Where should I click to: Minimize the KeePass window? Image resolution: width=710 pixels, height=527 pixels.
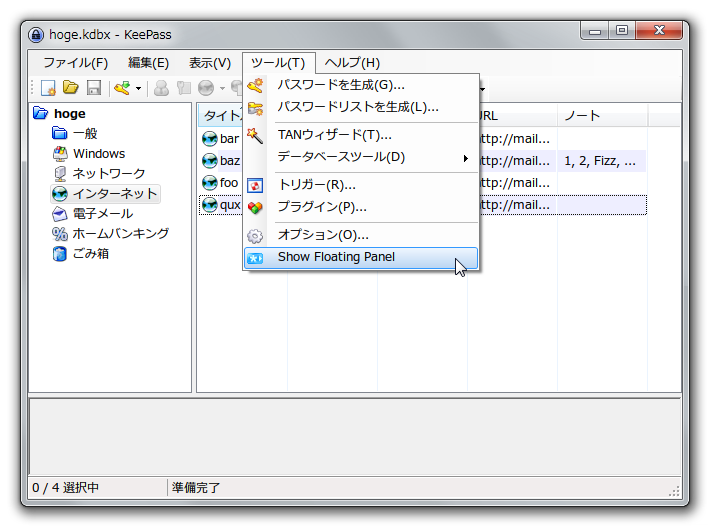tap(595, 31)
